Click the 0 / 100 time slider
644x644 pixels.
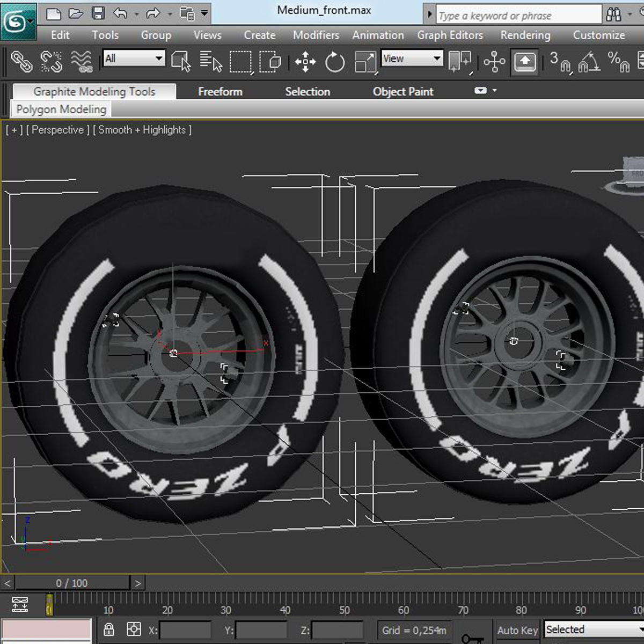72,583
